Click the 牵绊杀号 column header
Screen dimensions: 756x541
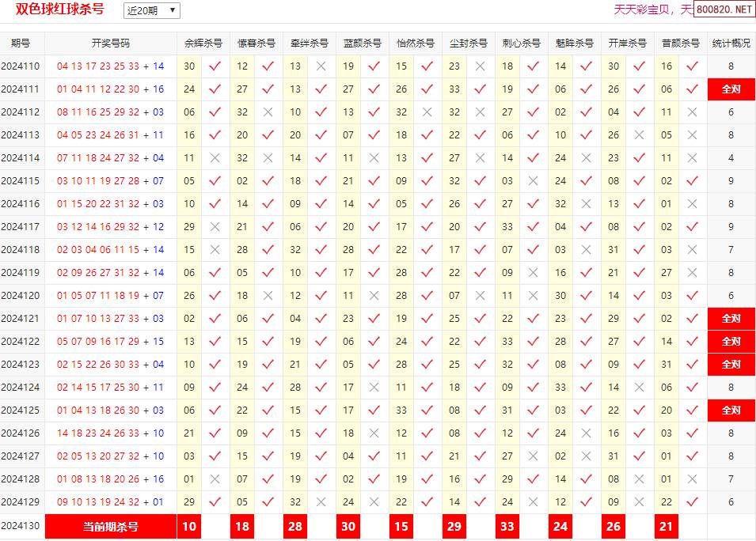tap(310, 44)
